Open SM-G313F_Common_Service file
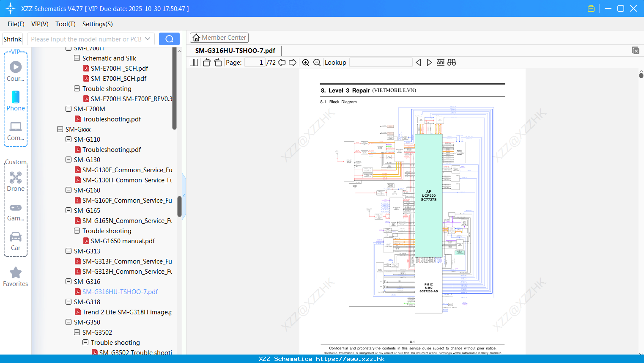 coord(127,261)
